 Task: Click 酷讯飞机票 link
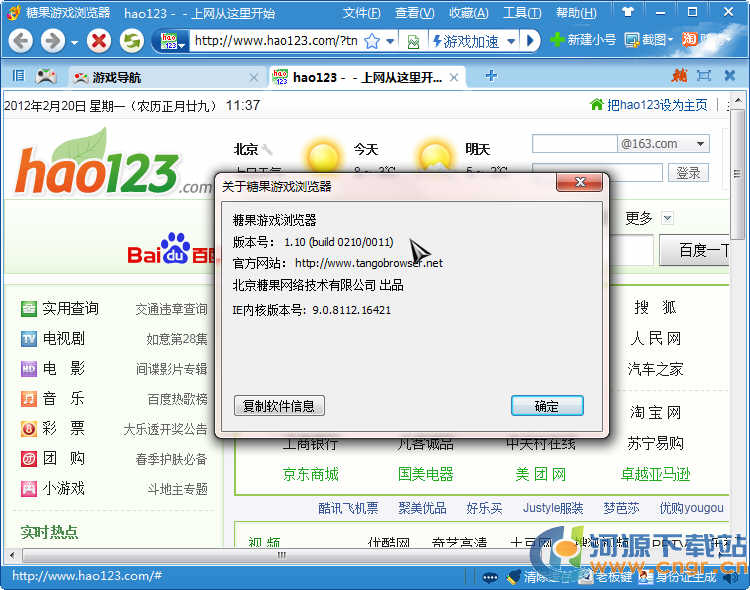point(348,508)
